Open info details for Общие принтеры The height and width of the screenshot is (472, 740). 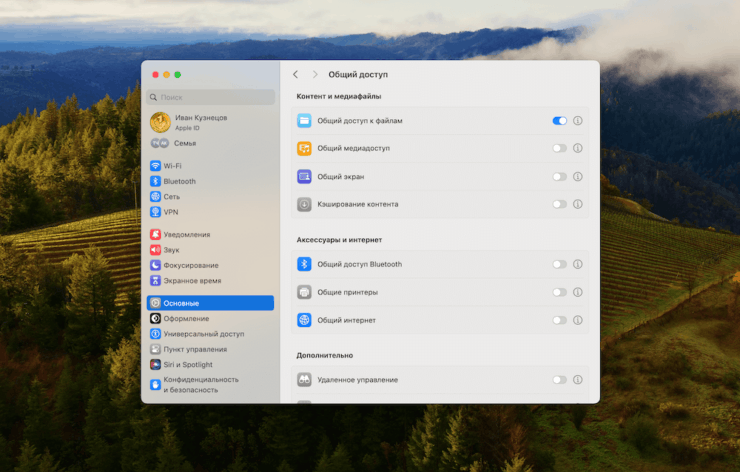[x=578, y=292]
